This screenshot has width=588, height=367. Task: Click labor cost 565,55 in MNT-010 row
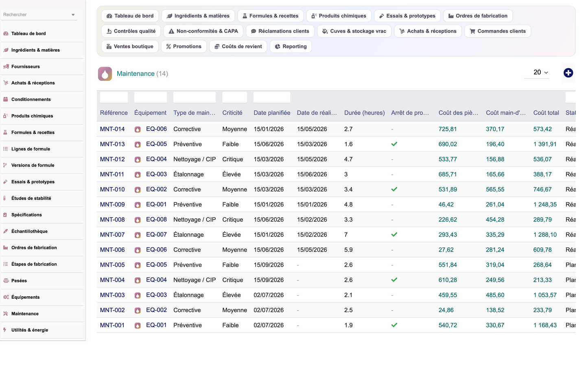tap(495, 189)
